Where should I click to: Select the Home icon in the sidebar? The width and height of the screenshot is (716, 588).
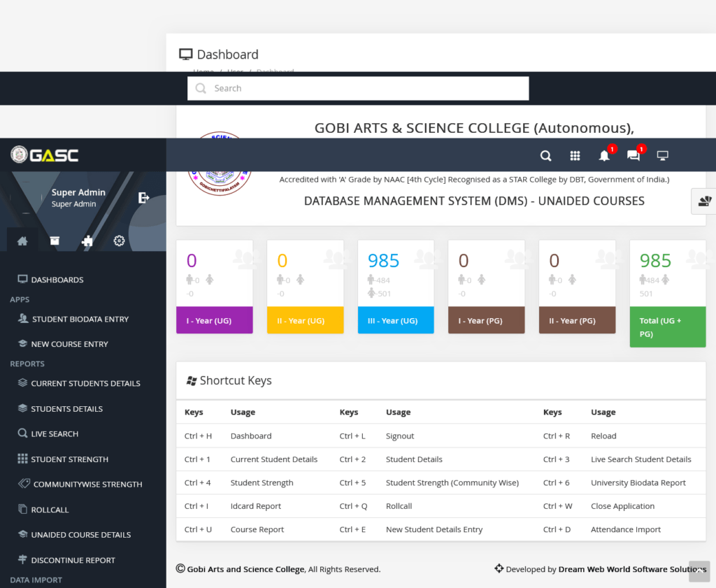[x=22, y=240]
